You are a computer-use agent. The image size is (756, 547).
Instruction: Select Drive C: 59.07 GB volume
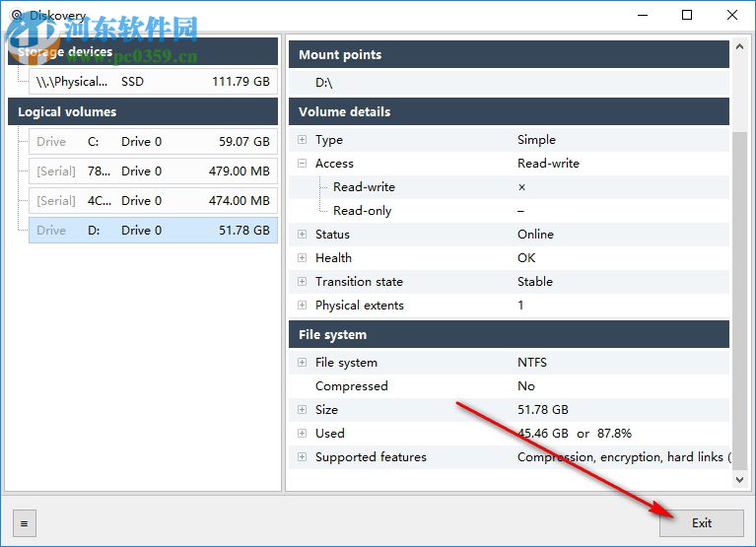pyautogui.click(x=153, y=142)
